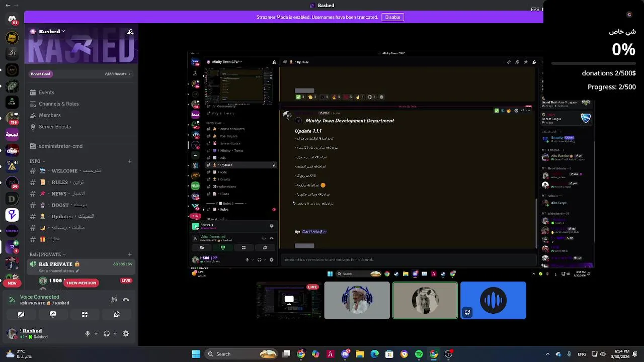Open the LIVE screen share tile

pyautogui.click(x=289, y=300)
